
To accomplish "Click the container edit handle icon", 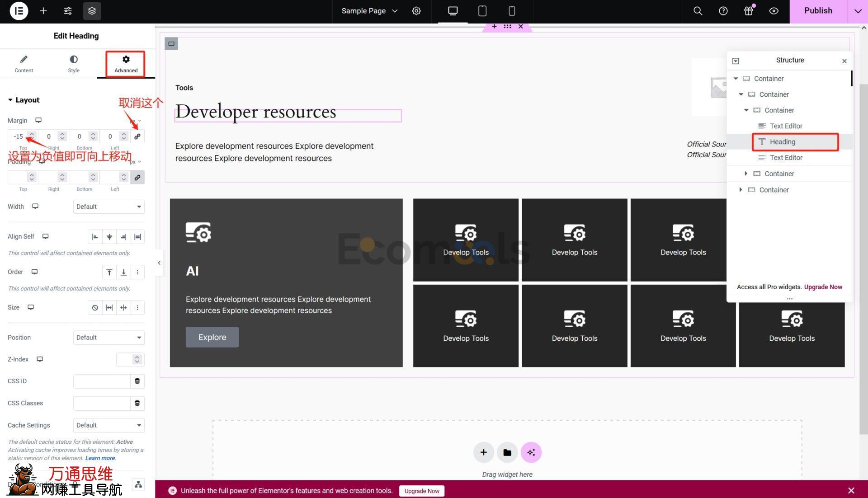I will 507,27.
